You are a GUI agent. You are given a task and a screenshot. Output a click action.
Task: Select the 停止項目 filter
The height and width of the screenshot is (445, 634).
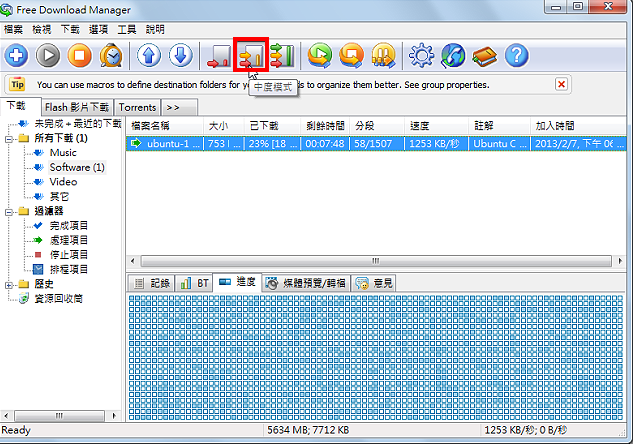click(68, 255)
